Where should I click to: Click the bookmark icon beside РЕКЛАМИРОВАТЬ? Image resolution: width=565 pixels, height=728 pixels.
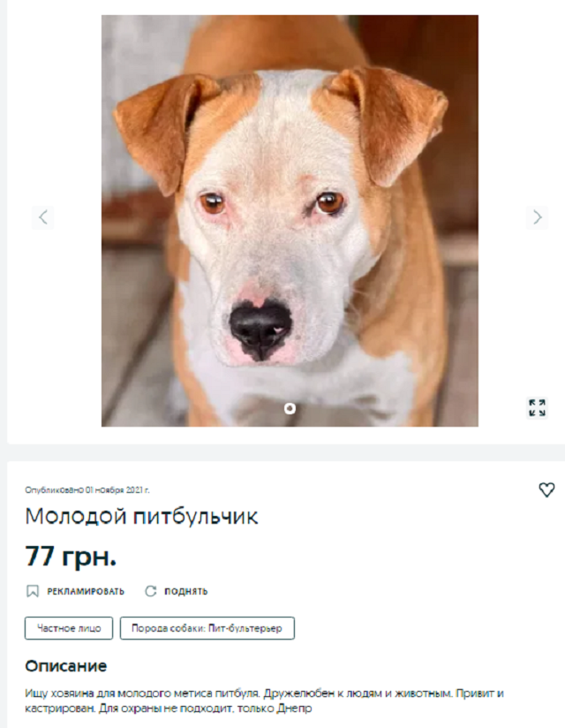[x=33, y=591]
